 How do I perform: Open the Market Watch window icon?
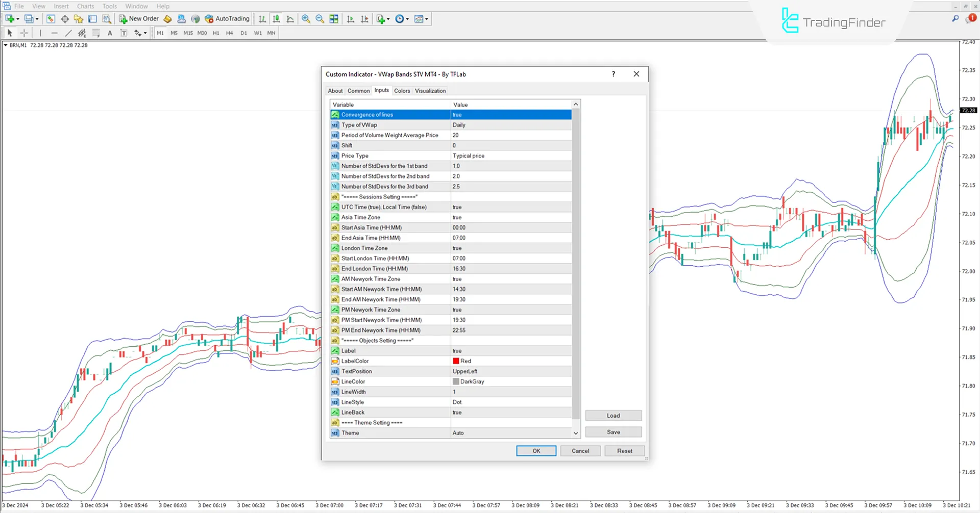51,19
